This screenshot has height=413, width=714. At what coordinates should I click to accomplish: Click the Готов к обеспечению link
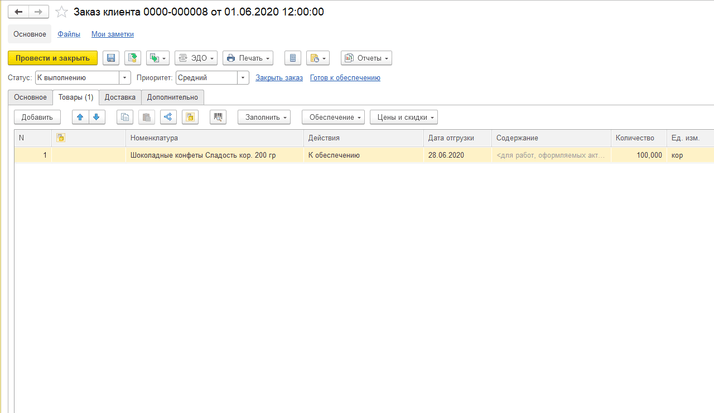tap(345, 78)
